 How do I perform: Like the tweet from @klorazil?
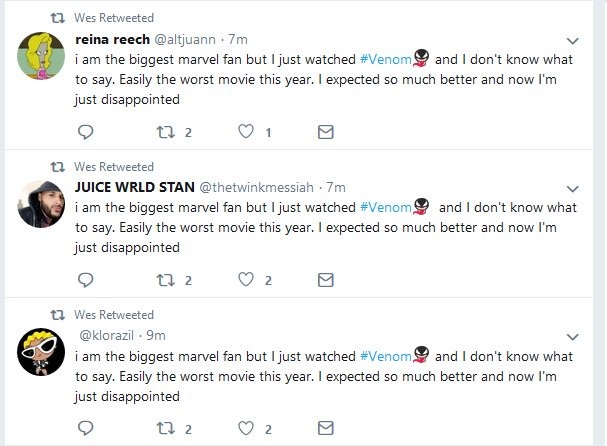coord(244,428)
